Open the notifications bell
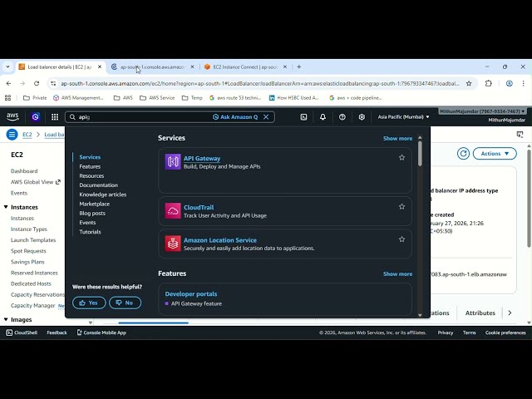 pyautogui.click(x=323, y=116)
